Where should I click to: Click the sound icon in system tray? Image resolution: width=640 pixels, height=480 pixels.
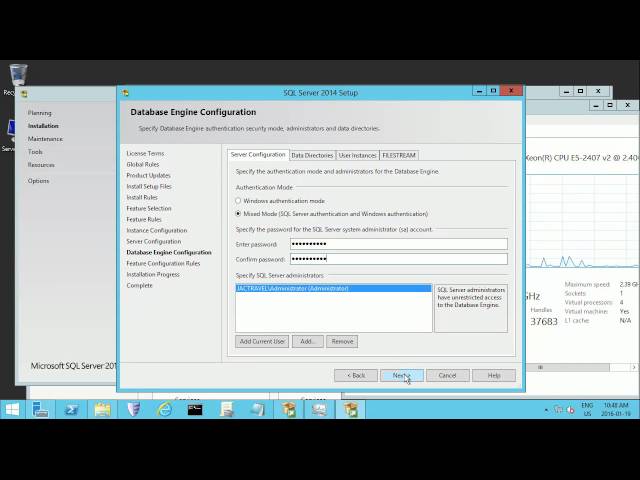pos(570,409)
